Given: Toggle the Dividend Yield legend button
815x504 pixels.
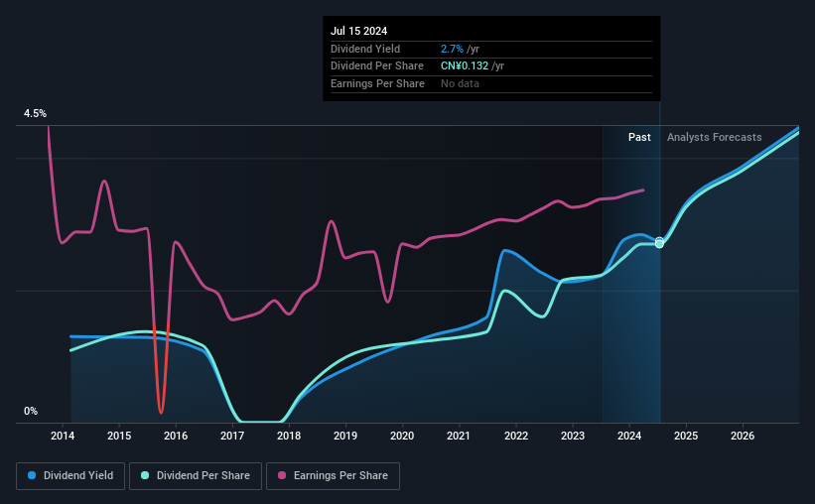Looking at the screenshot, I should coord(70,476).
